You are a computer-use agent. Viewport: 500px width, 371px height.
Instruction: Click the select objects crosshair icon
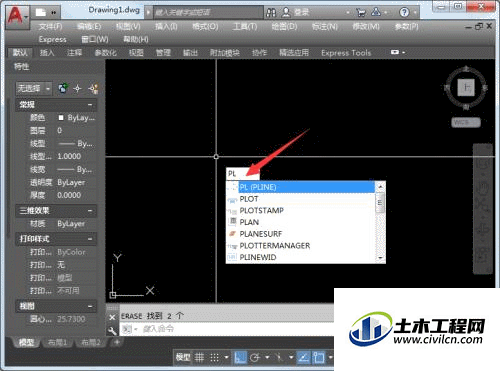[77, 89]
